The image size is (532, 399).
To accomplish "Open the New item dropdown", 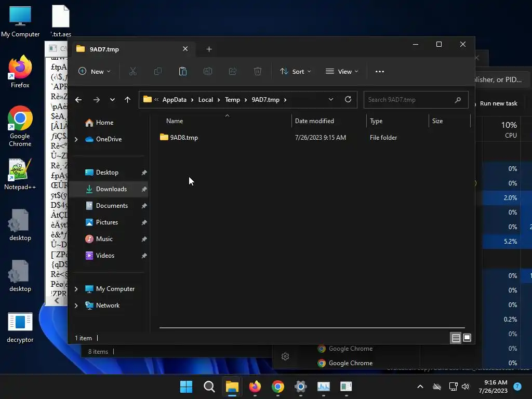I will click(x=95, y=72).
